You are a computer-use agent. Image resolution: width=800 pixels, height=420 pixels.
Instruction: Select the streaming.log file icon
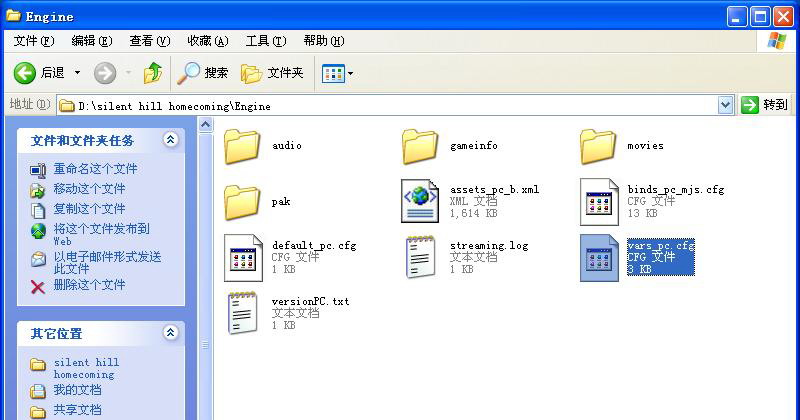(420, 257)
